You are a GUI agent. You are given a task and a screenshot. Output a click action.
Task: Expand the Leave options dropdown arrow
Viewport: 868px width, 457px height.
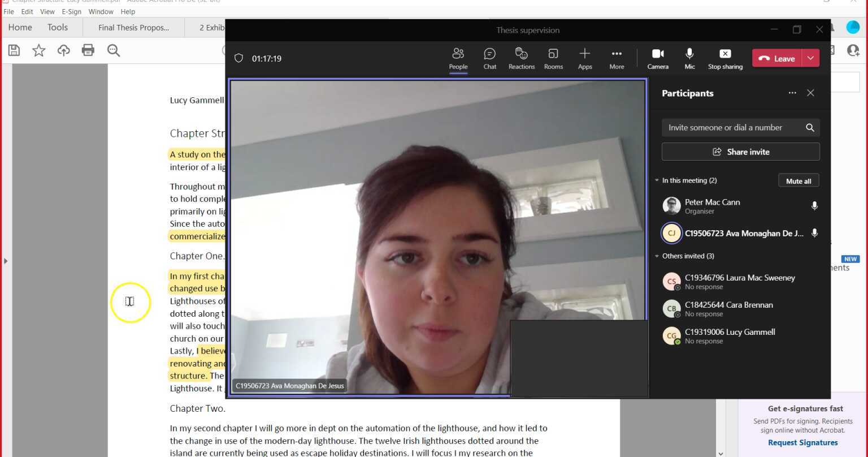point(811,58)
